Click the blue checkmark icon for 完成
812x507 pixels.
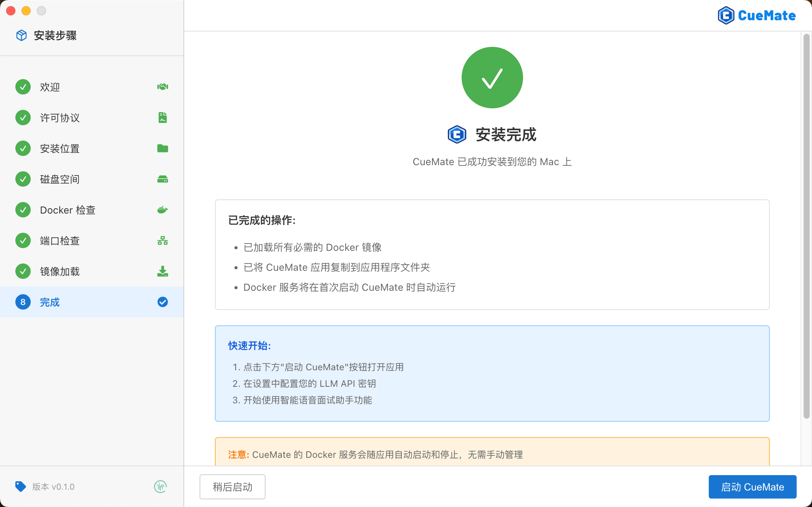tap(162, 302)
